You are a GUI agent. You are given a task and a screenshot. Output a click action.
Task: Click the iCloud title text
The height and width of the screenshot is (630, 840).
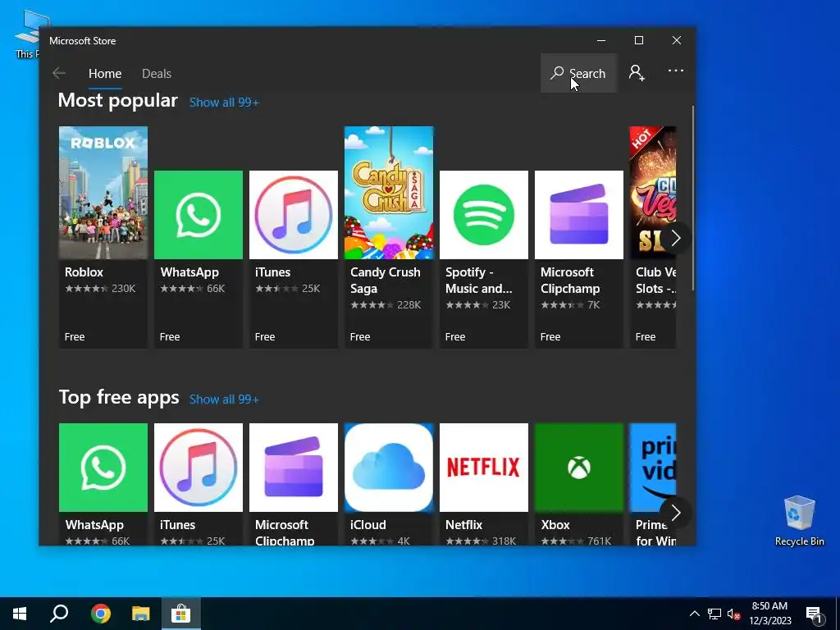coord(368,525)
